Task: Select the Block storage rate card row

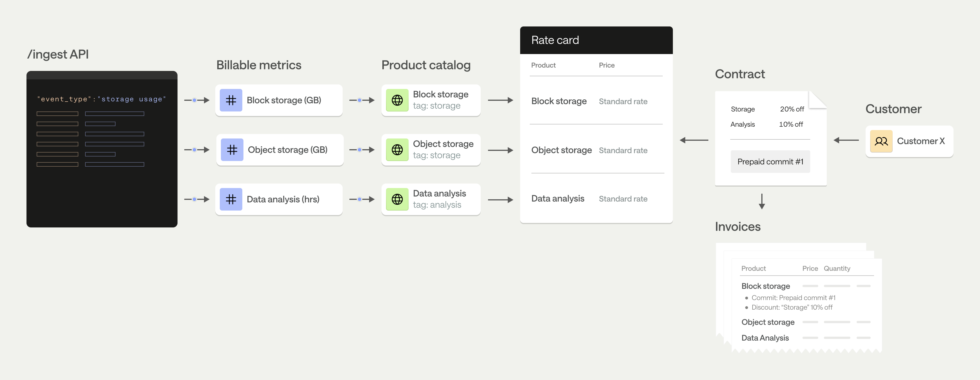Action: (558, 101)
